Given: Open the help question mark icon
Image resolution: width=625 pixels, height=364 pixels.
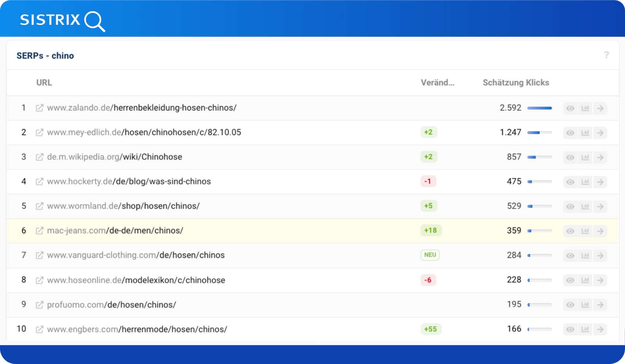Looking at the screenshot, I should click(606, 55).
